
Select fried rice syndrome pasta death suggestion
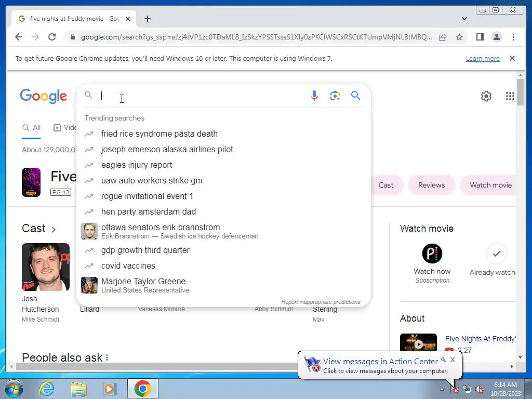(x=224, y=134)
